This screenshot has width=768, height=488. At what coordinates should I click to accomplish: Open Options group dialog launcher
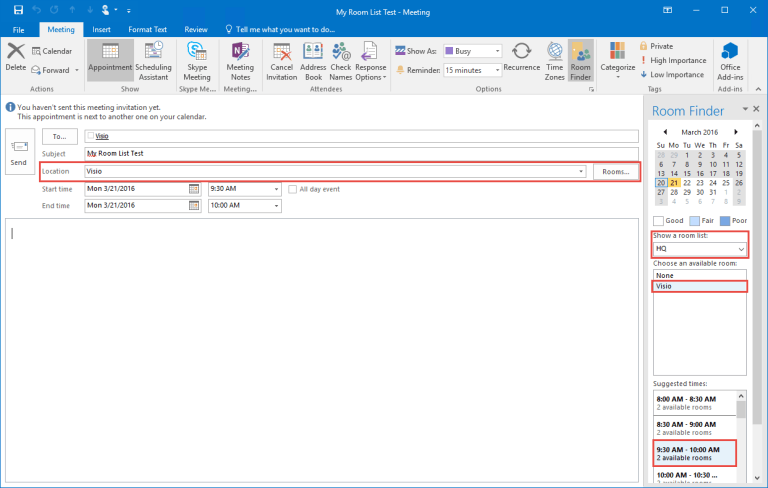pyautogui.click(x=591, y=89)
